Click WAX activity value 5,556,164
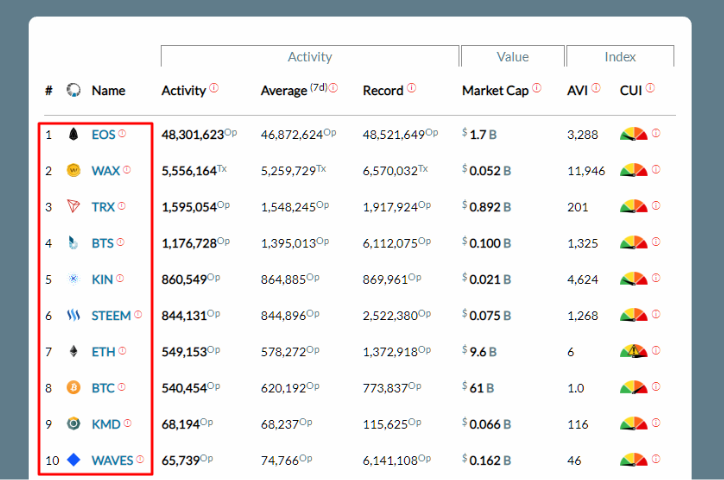724x480 pixels. point(189,171)
